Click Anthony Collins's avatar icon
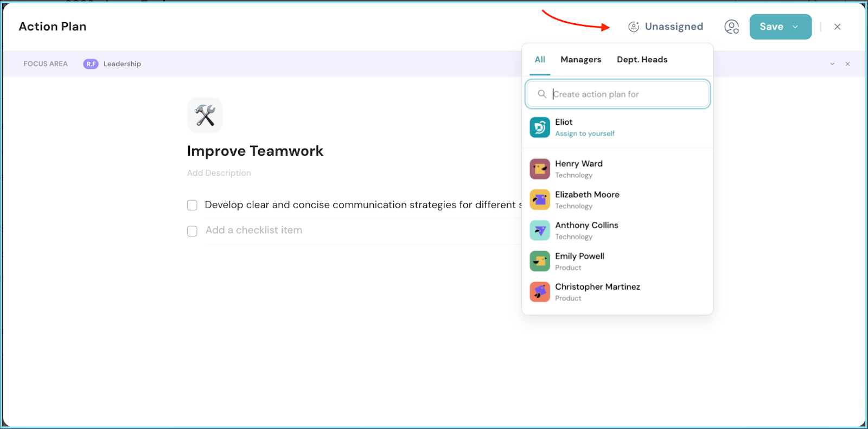 [x=540, y=230]
